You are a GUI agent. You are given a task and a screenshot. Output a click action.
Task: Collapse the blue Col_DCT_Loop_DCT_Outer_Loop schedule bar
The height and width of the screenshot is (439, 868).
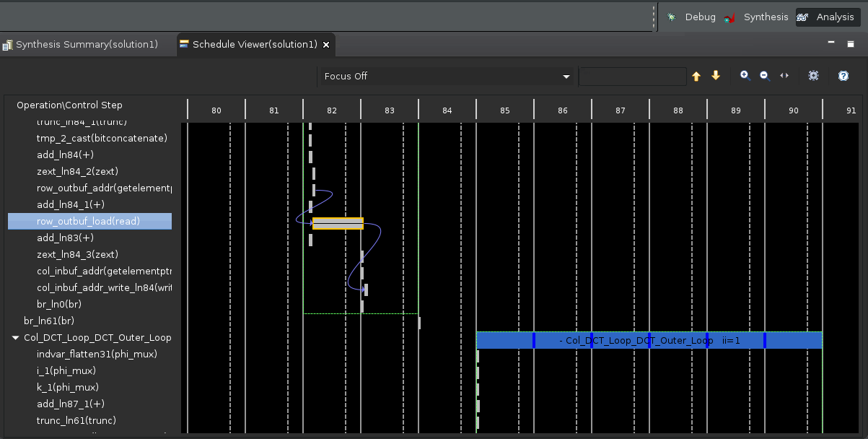562,340
